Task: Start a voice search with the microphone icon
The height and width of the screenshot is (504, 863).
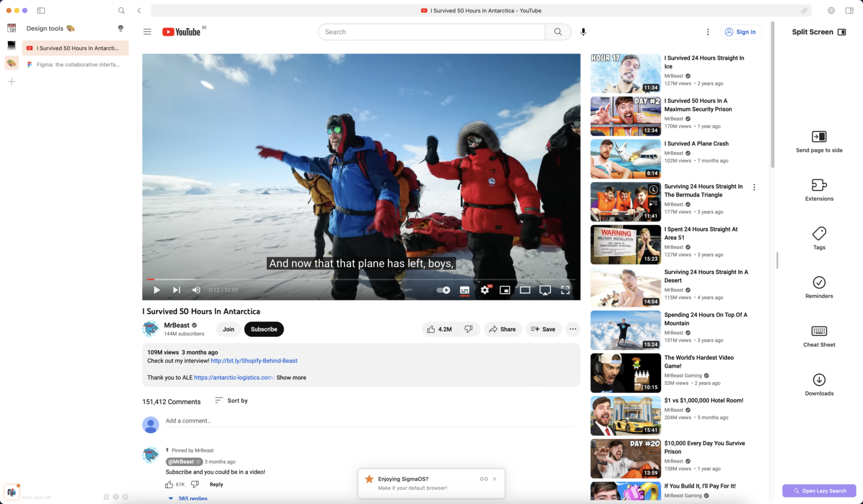Action: (583, 31)
